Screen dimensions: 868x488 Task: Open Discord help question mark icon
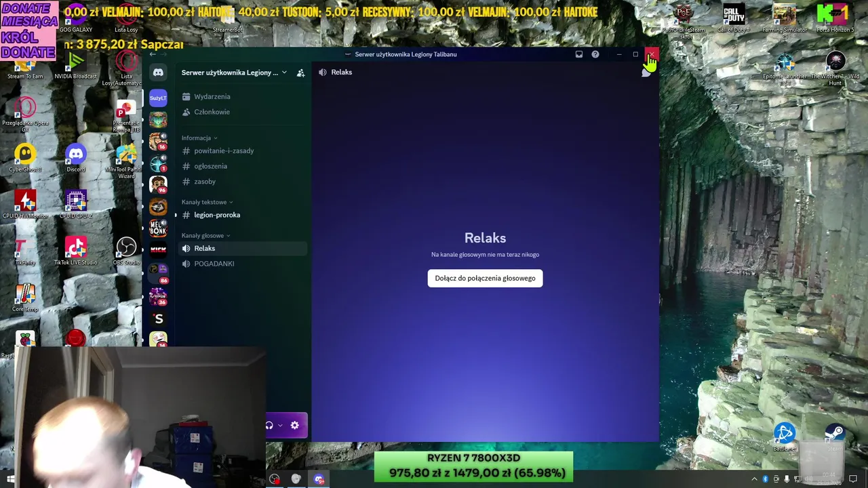pos(595,54)
